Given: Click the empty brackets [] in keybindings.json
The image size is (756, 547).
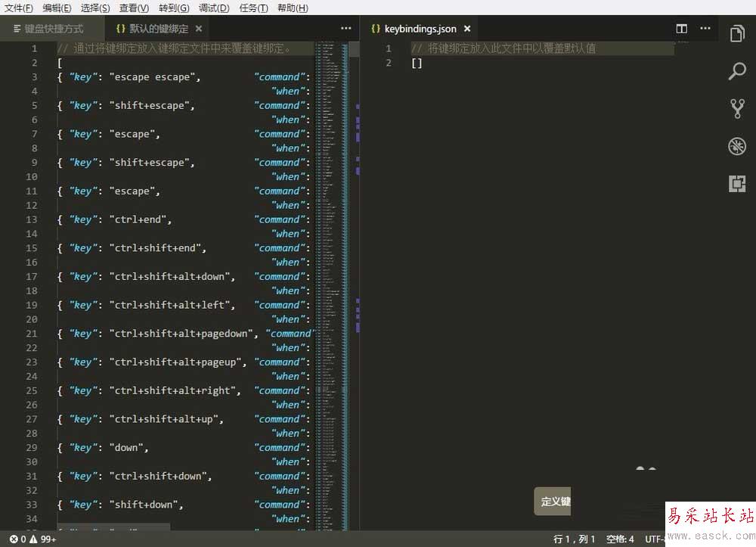Looking at the screenshot, I should [417, 64].
